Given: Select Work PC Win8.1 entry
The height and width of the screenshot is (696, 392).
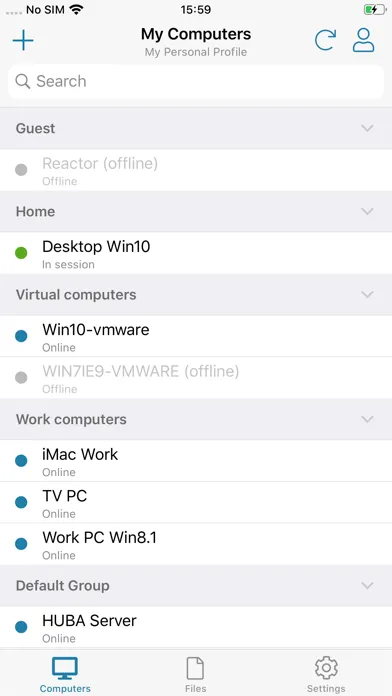Looking at the screenshot, I should [x=196, y=544].
